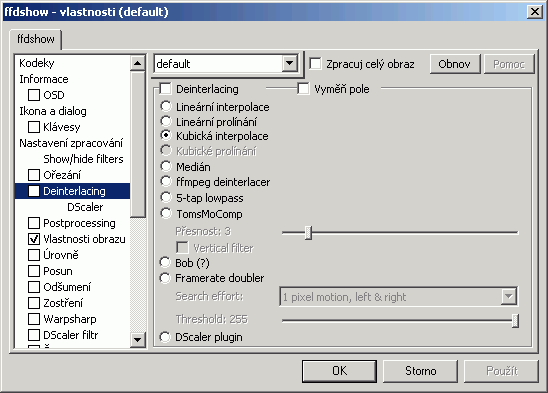Image resolution: width=548 pixels, height=393 pixels.
Task: Click the Použít button
Action: pos(502,371)
